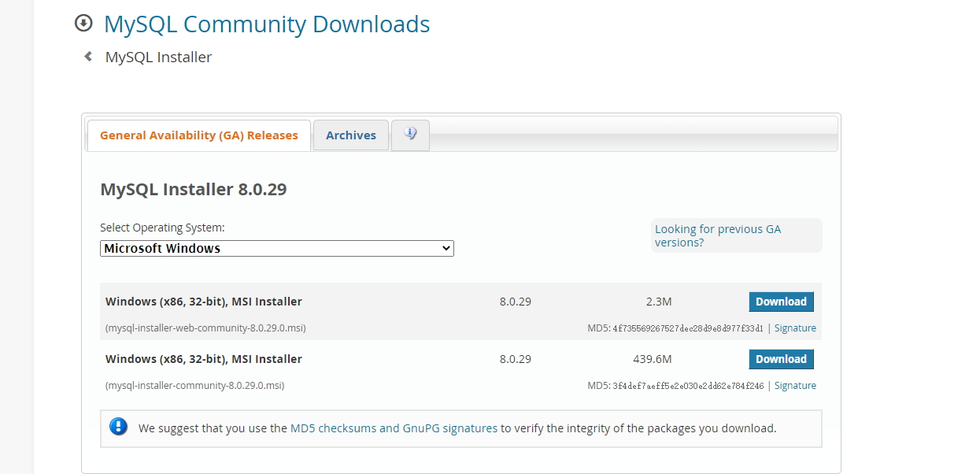Select General Availability (GA) Releases tab
This screenshot has height=474, width=980.
[x=199, y=135]
